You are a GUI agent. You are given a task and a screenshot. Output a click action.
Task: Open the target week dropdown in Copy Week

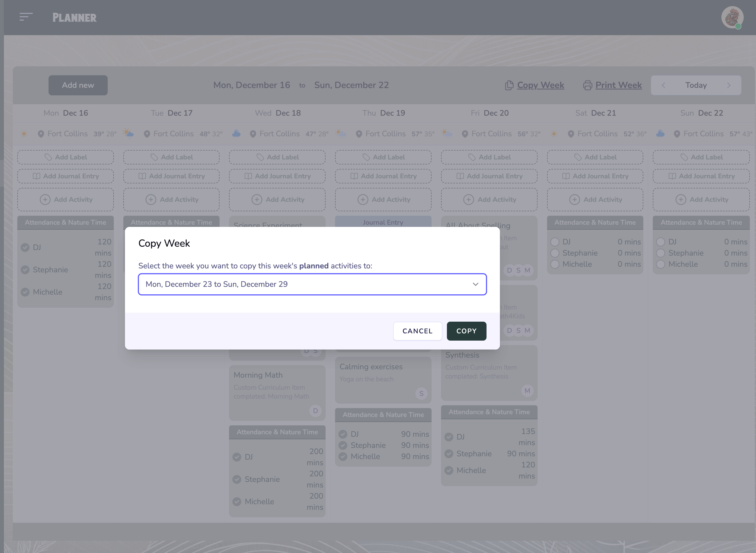point(312,284)
